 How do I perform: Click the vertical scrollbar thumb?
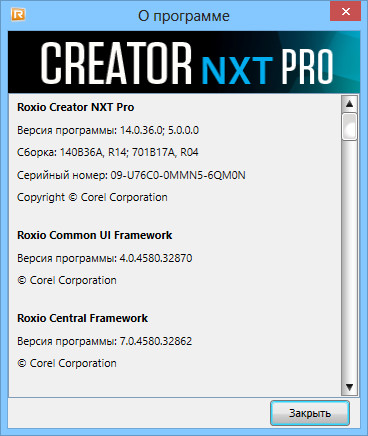349,127
